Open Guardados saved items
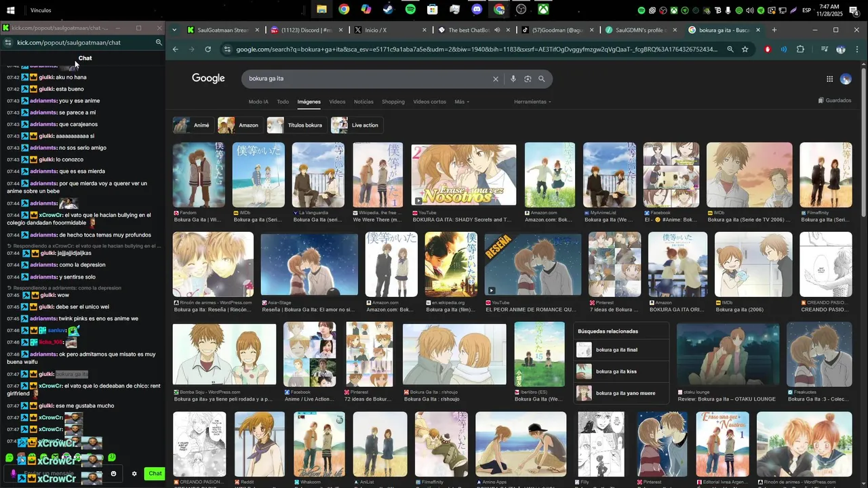This screenshot has height=488, width=868. [835, 100]
